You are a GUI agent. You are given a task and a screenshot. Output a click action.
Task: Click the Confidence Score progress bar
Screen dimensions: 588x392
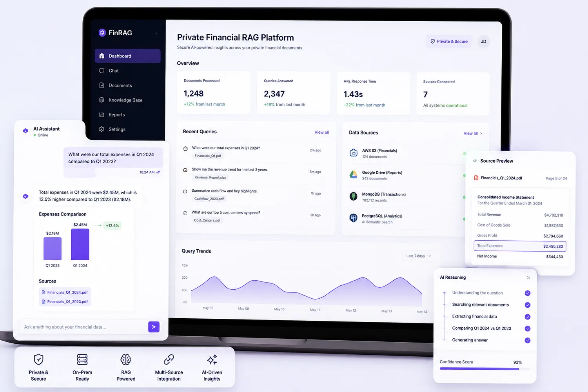click(485, 369)
